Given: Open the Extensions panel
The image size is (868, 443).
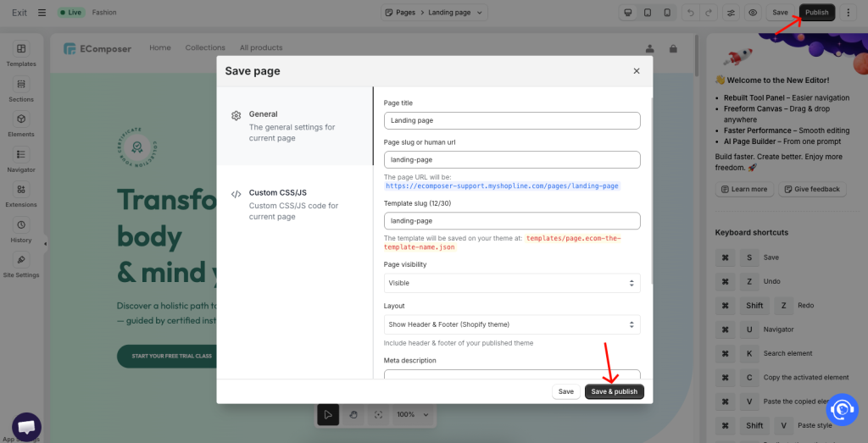Looking at the screenshot, I should (x=21, y=194).
